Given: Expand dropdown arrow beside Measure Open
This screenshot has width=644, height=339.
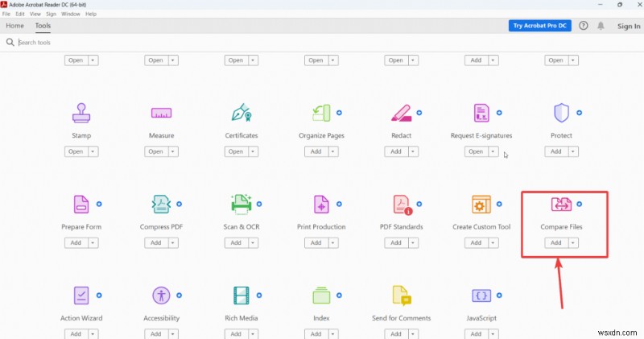Looking at the screenshot, I should pos(173,151).
